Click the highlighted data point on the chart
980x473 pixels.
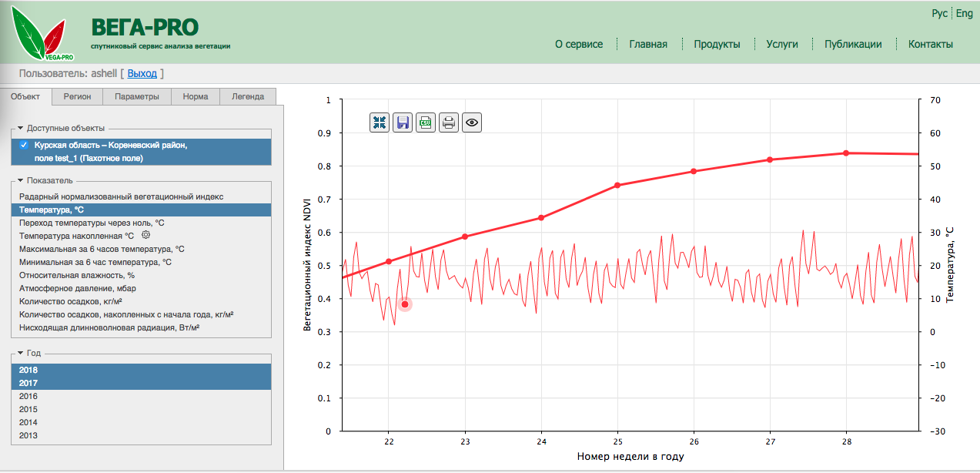tap(403, 304)
